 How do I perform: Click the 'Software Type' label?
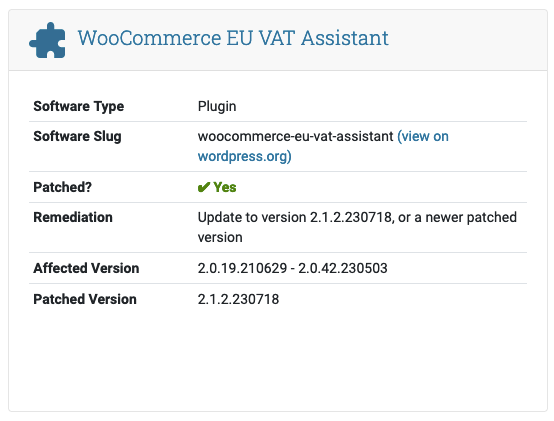79,106
